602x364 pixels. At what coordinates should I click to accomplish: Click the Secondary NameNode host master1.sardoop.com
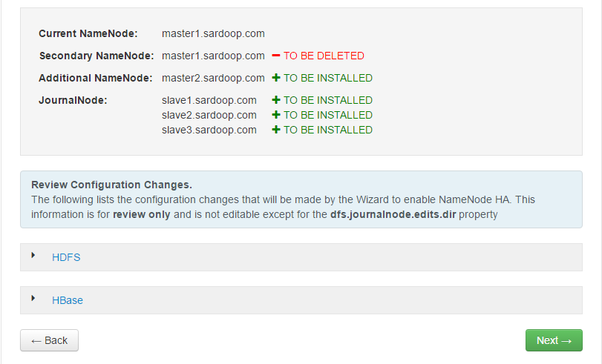(x=213, y=56)
